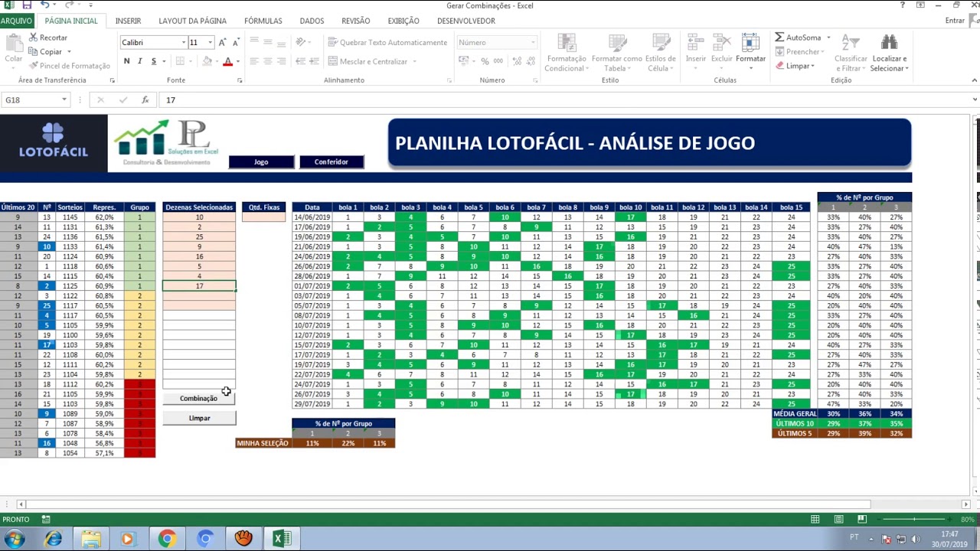
Task: Increase font size with the large A icon
Action: tap(222, 43)
